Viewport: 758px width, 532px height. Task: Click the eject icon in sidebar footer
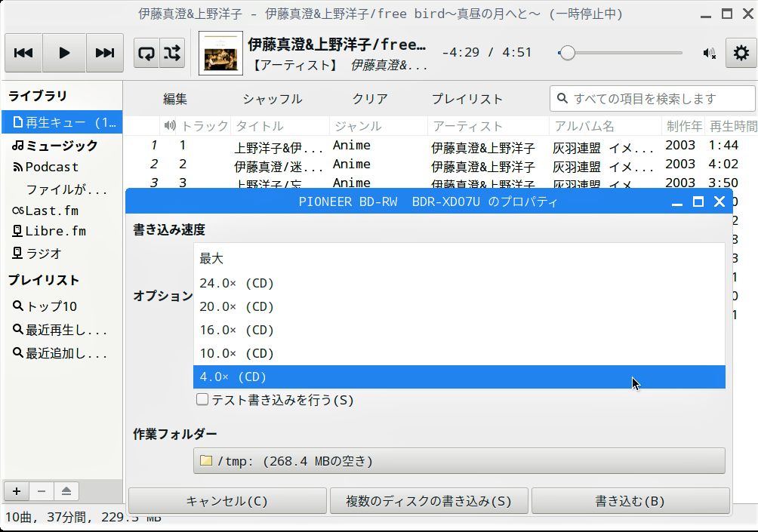(x=66, y=491)
